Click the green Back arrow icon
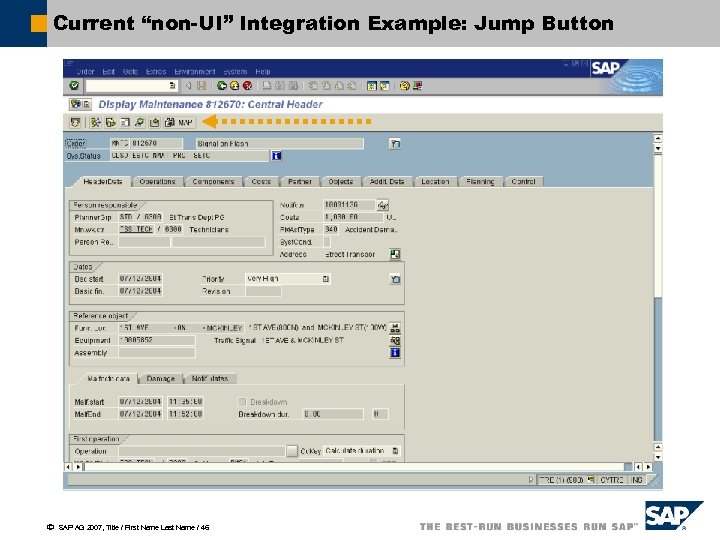 point(222,85)
